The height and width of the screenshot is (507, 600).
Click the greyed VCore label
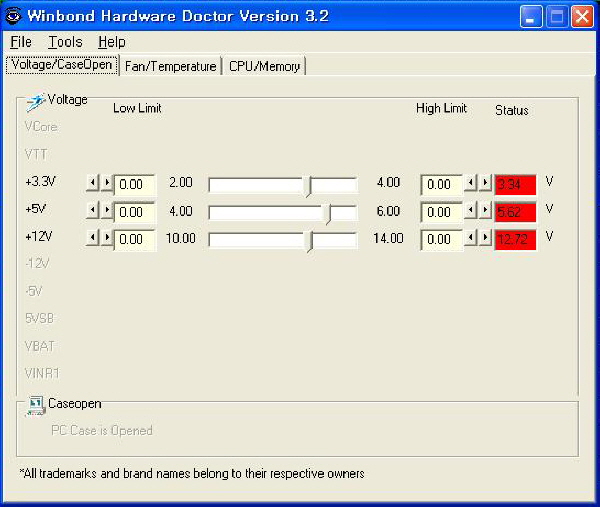click(x=41, y=127)
